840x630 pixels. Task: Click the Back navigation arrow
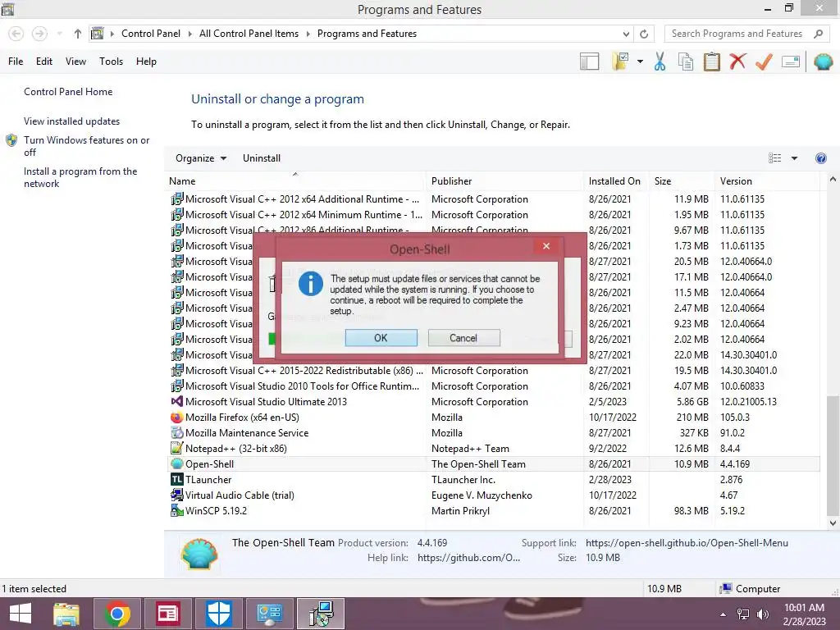(16, 34)
